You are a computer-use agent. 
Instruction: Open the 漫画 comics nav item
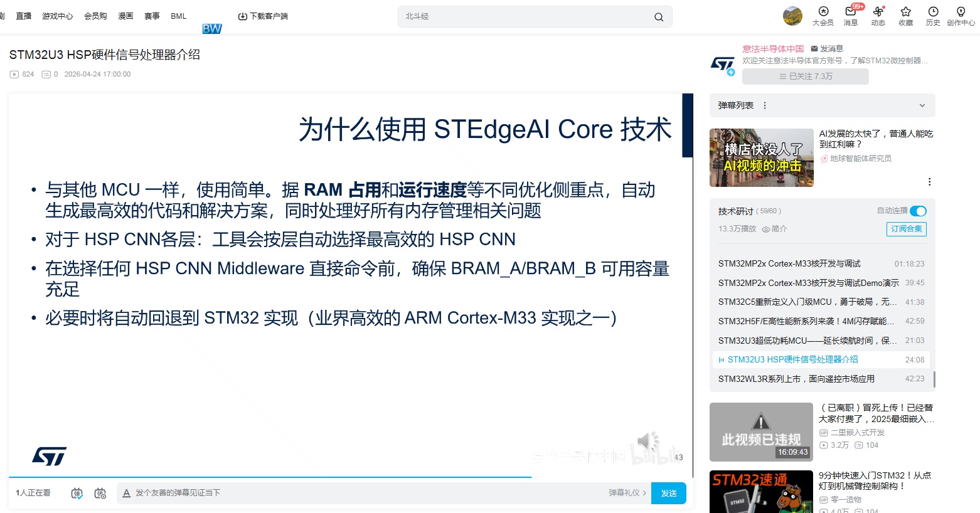tap(125, 16)
